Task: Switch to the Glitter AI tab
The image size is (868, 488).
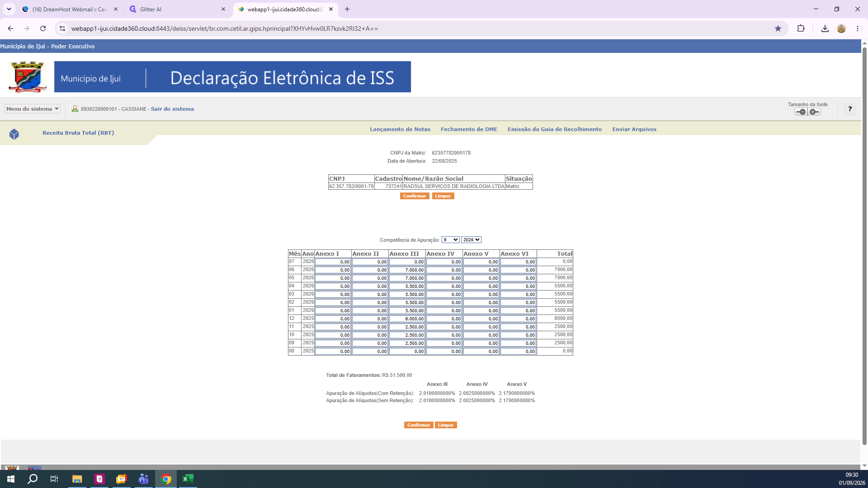Action: (x=177, y=9)
